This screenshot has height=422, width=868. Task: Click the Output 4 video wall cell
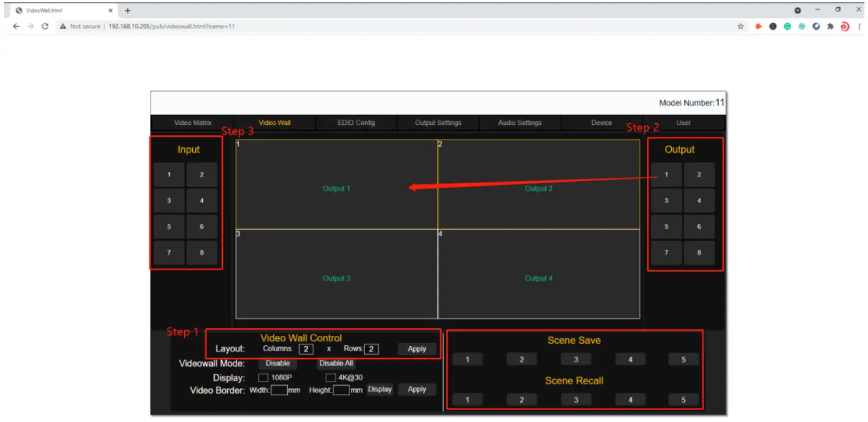[x=539, y=274]
